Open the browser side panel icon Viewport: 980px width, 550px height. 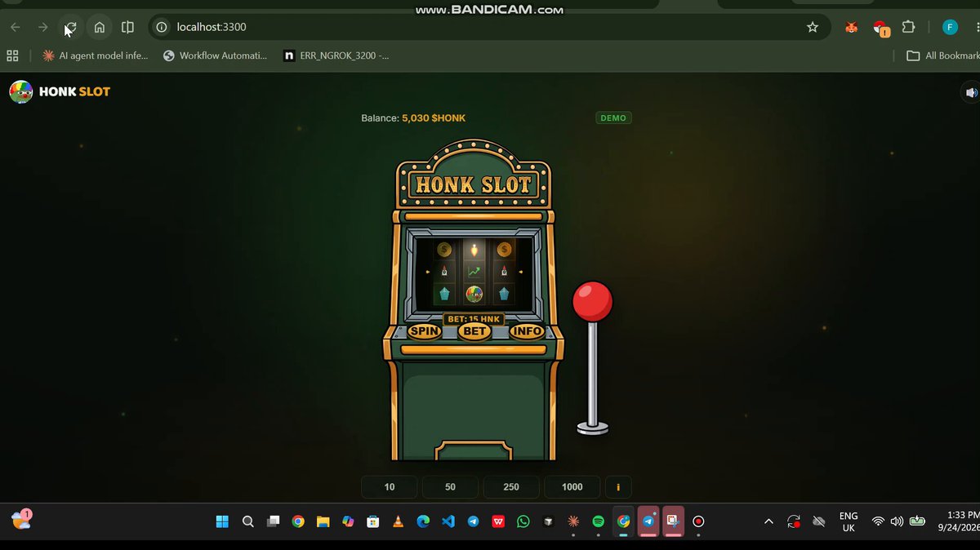tap(127, 27)
